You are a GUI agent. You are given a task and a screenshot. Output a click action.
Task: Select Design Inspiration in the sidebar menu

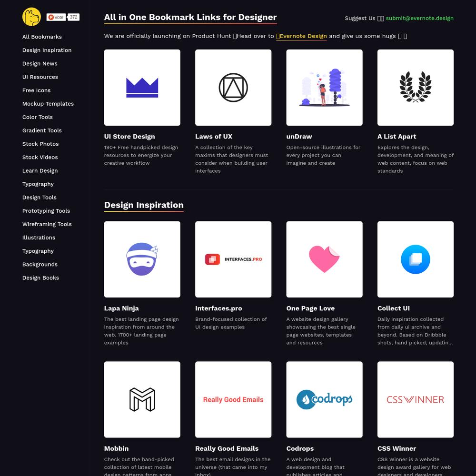tap(47, 50)
